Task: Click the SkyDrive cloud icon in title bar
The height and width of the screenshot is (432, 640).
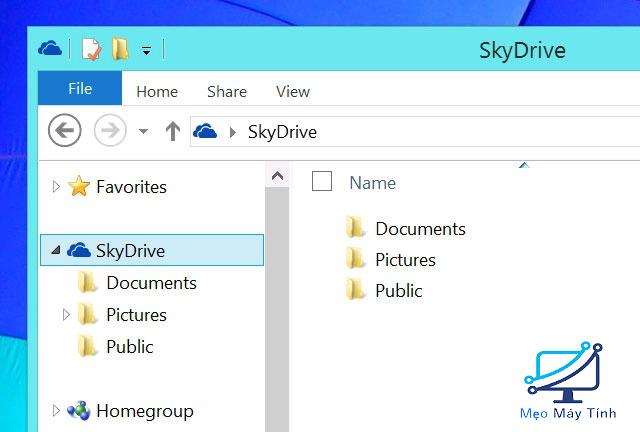Action: tap(50, 49)
